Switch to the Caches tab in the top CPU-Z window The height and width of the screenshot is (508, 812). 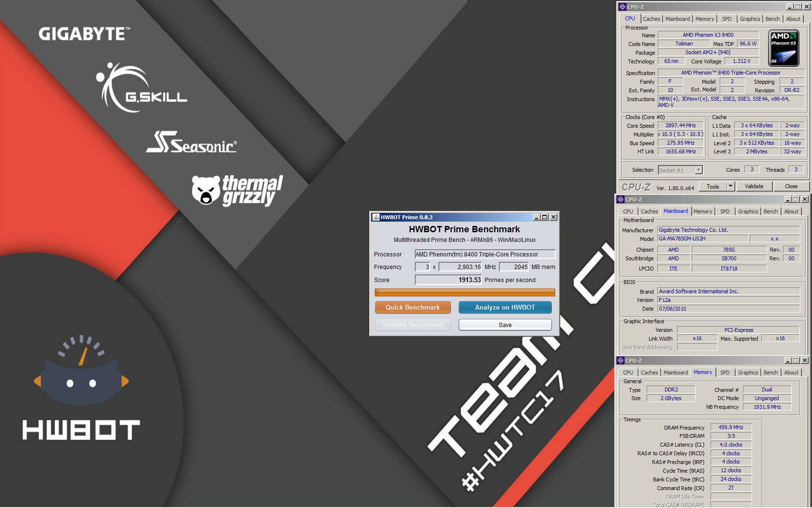point(651,19)
